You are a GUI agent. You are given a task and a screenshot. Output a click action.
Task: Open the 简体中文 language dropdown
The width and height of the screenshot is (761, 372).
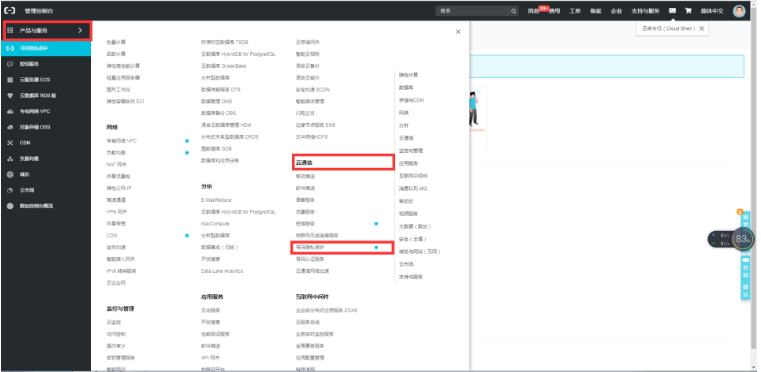click(x=711, y=11)
